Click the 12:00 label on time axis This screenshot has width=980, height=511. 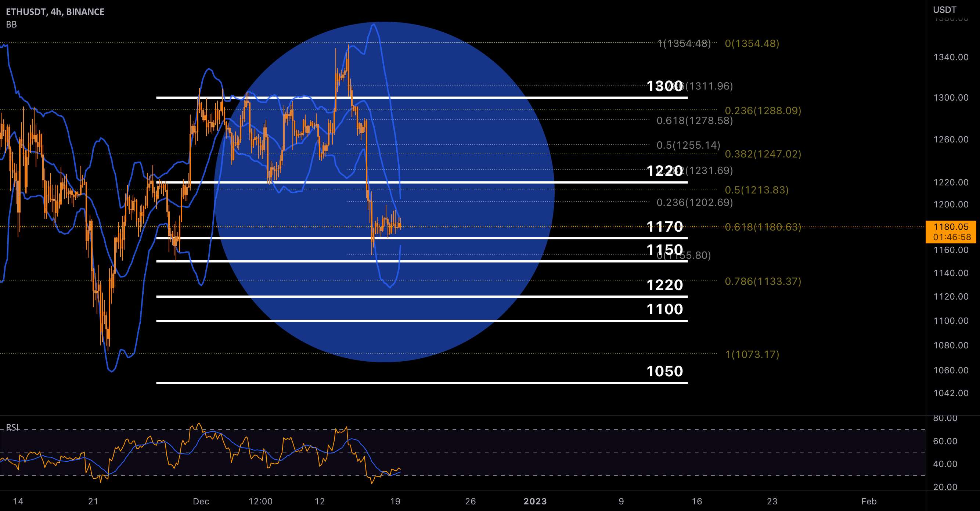tap(260, 501)
